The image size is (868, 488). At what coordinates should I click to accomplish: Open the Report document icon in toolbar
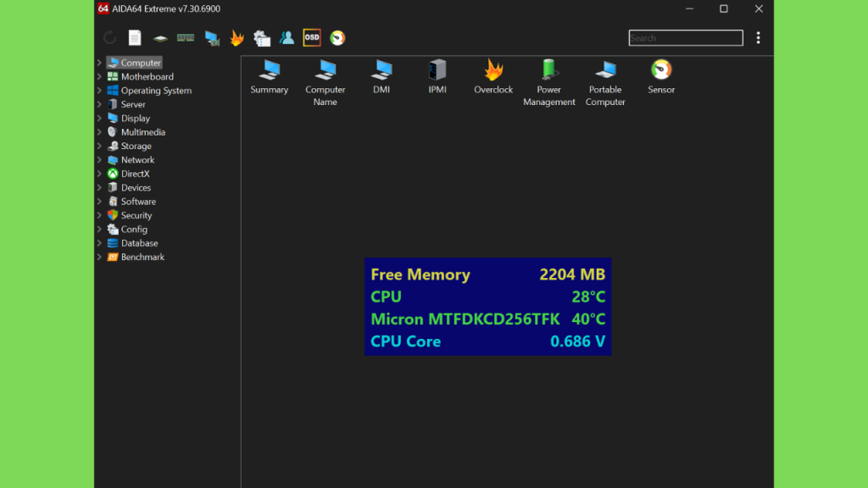coord(135,37)
